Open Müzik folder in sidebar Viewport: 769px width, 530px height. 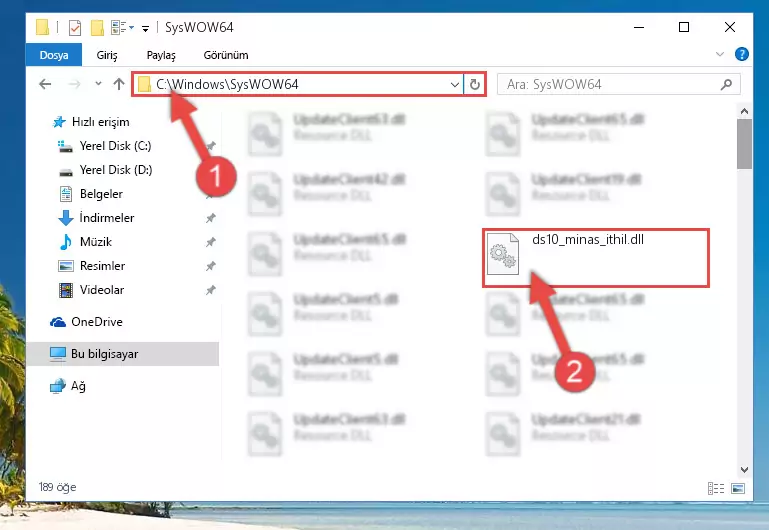tap(96, 242)
